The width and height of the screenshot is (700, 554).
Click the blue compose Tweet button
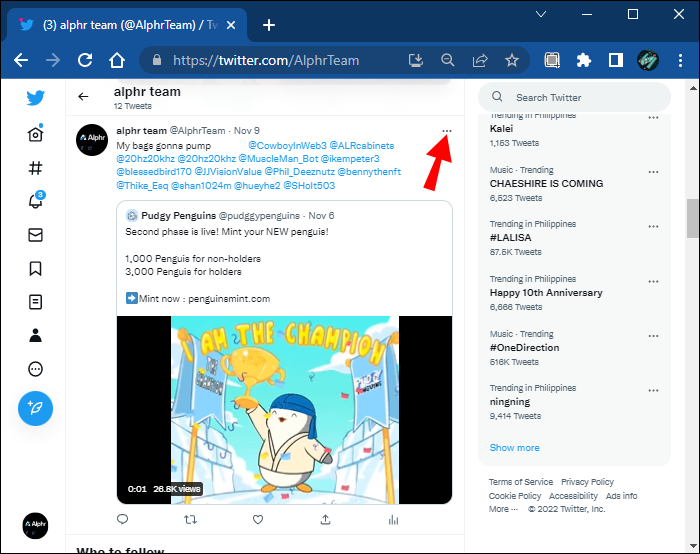click(x=35, y=408)
